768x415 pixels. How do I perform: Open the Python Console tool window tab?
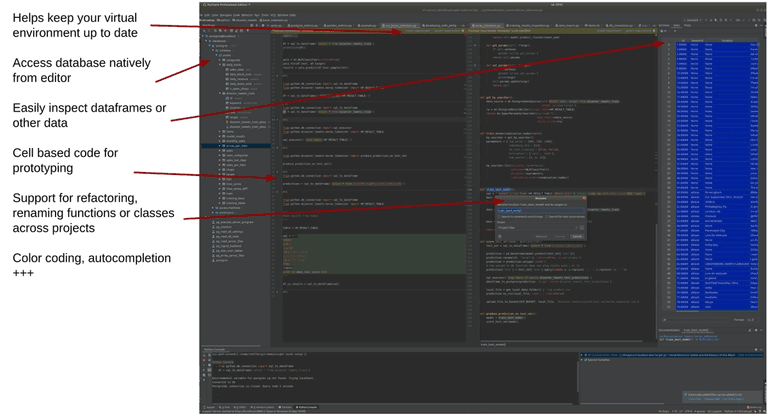coord(307,407)
